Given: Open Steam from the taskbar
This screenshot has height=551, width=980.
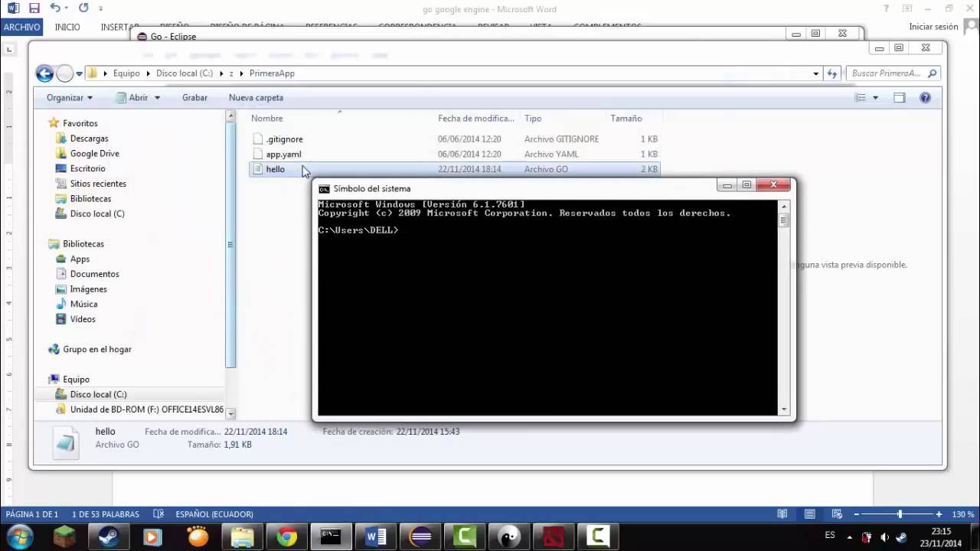Looking at the screenshot, I should [109, 537].
